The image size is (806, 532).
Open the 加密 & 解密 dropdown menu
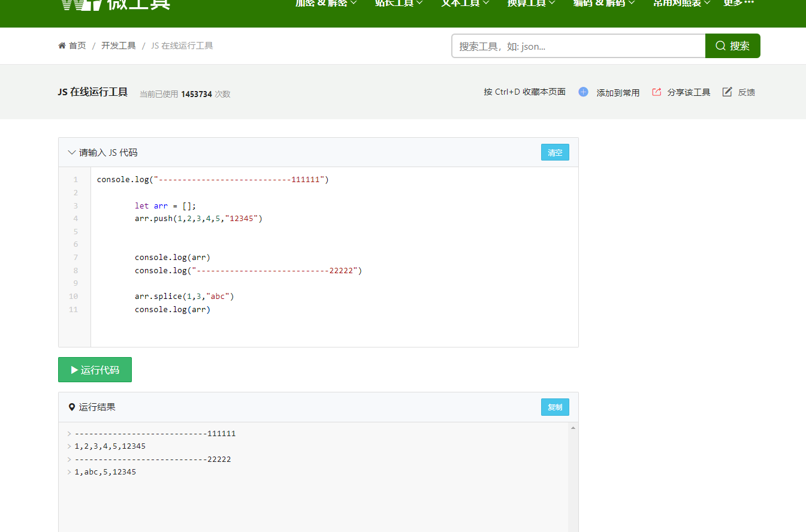[326, 3]
